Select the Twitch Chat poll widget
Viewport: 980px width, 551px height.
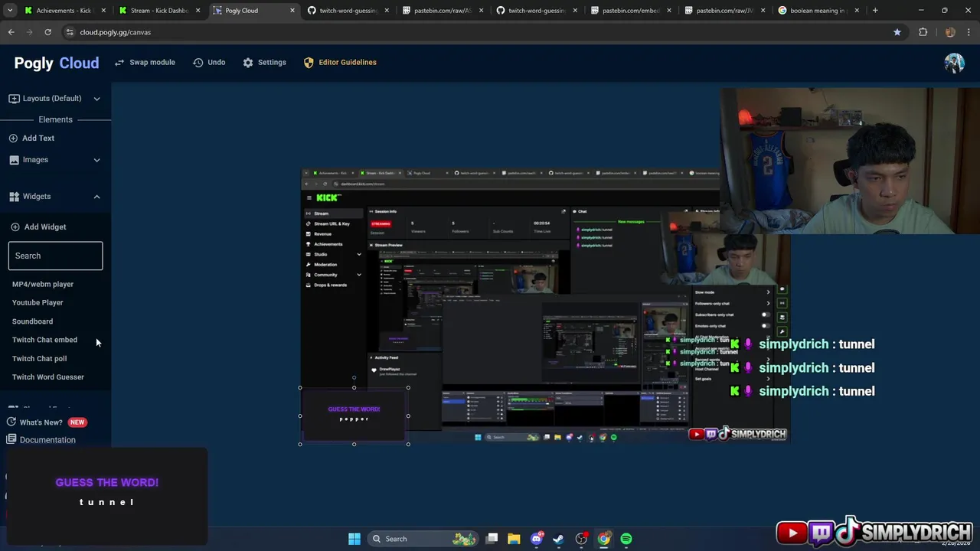click(39, 358)
